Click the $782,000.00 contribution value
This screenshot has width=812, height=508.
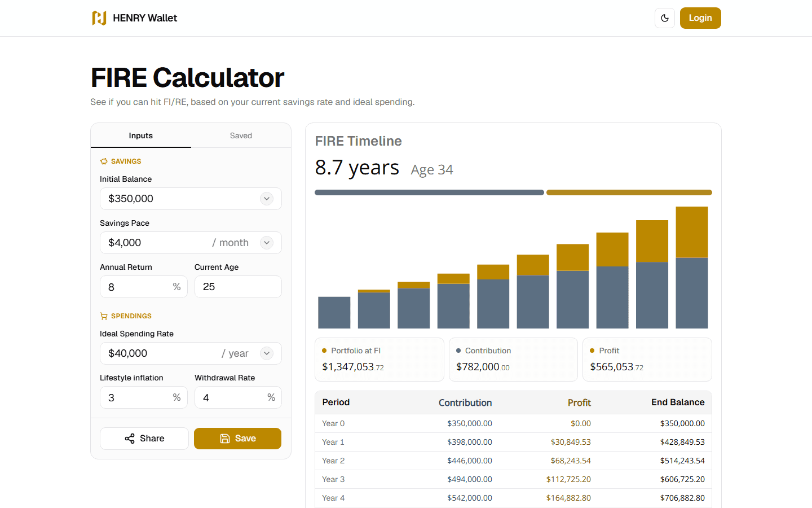tap(483, 367)
